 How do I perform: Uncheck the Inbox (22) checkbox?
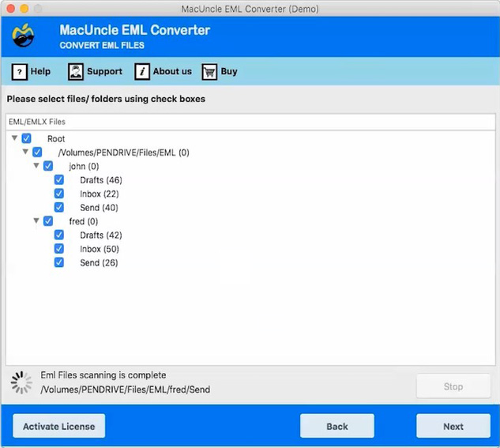click(x=59, y=194)
